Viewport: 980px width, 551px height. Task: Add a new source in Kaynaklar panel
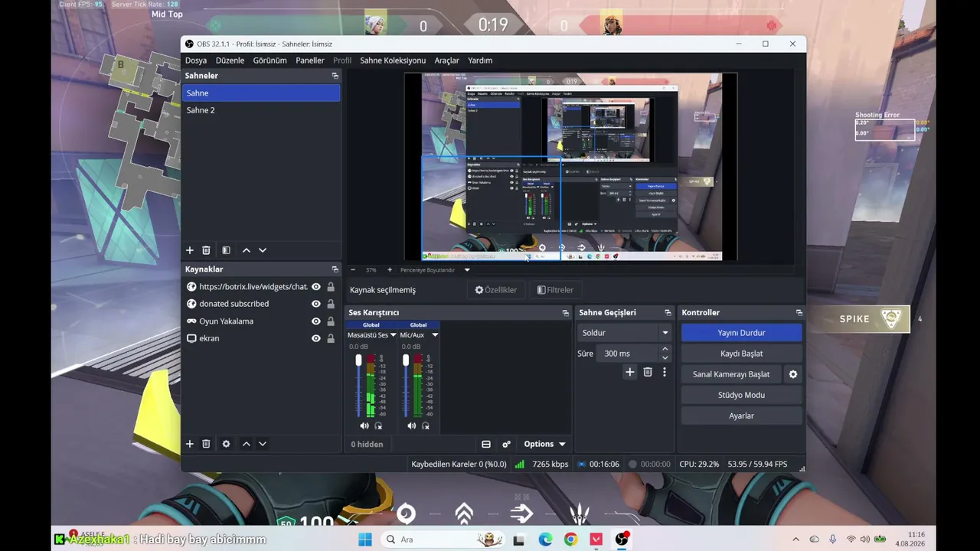[190, 444]
